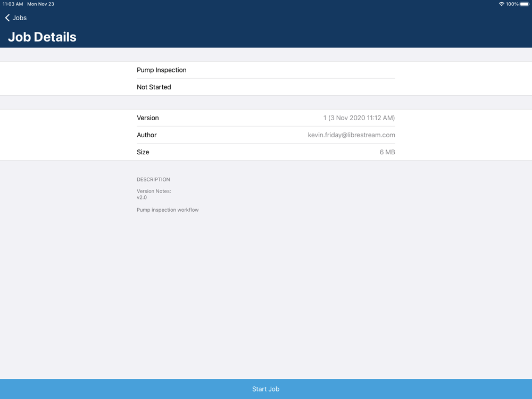The image size is (532, 399).
Task: Select the Size label
Action: 143,152
